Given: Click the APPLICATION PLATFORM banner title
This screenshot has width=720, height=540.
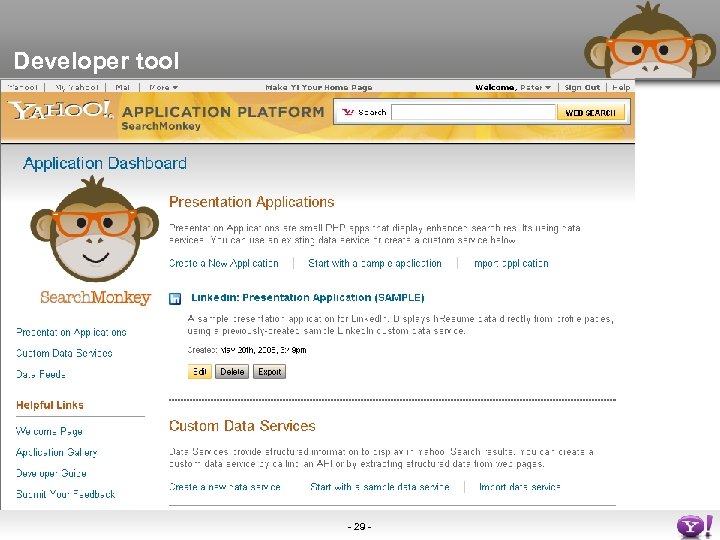Looking at the screenshot, I should click(x=223, y=112).
